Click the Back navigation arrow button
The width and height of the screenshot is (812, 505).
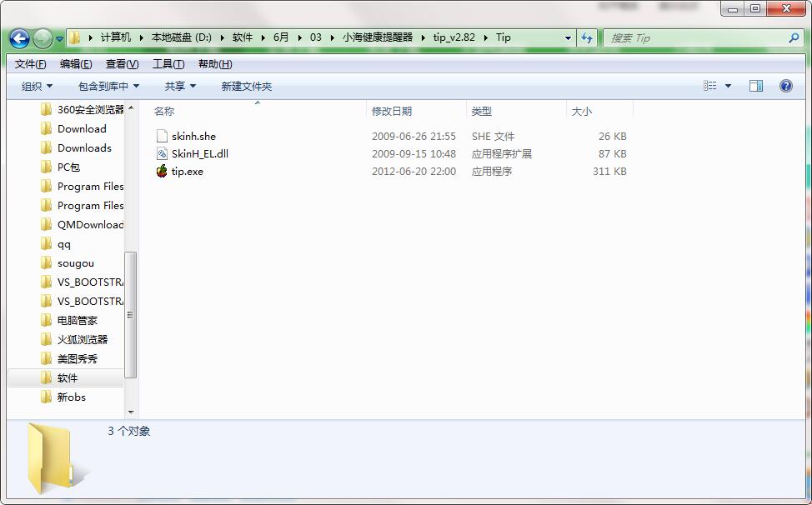20,38
